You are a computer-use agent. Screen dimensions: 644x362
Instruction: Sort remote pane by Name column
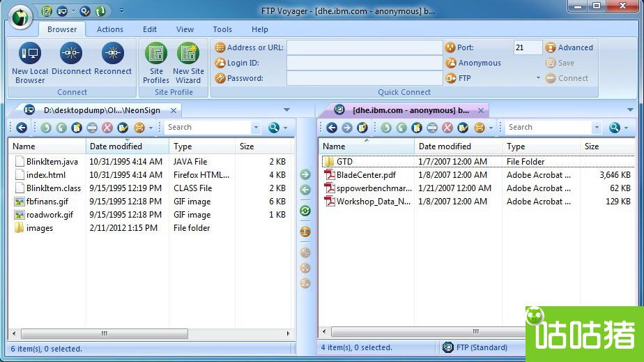367,146
